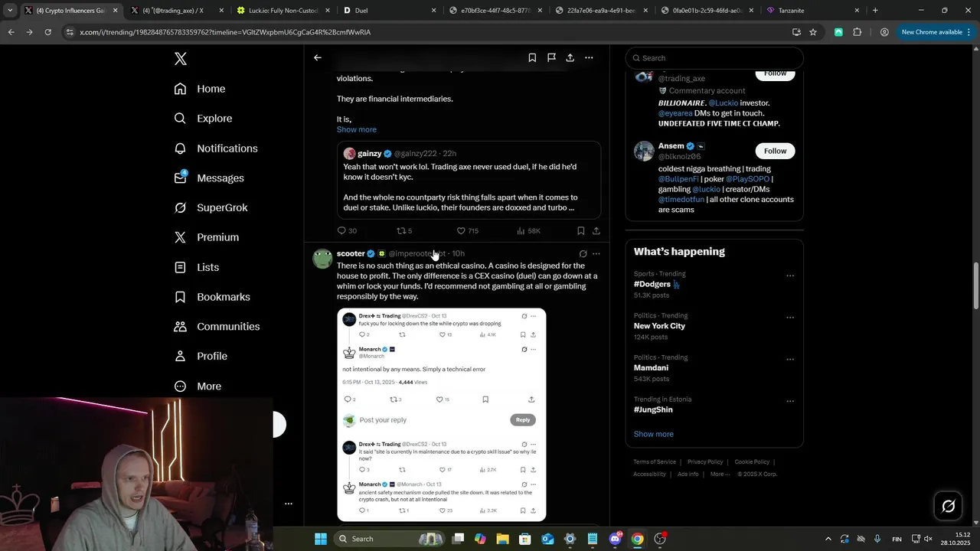Bookmark the post from top header
The height and width of the screenshot is (551, 980).
click(532, 57)
